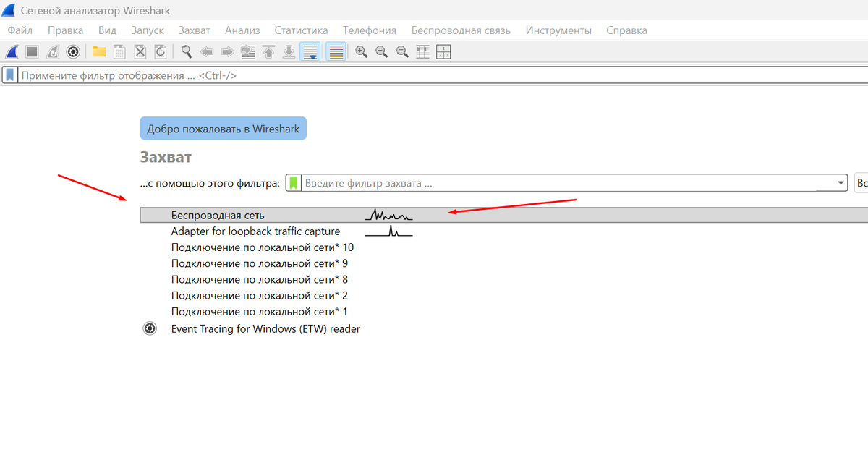Open the Телефония menu
868x455 pixels.
point(370,30)
